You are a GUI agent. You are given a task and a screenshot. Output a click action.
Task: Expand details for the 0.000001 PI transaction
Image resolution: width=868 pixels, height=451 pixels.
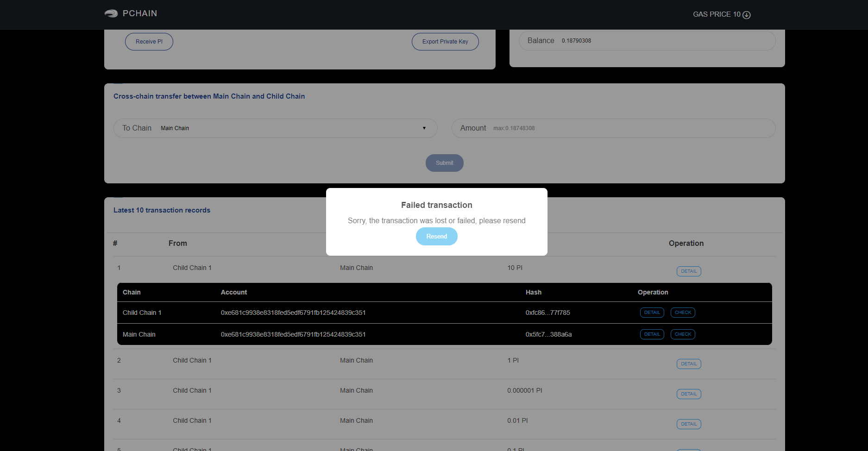click(x=688, y=394)
